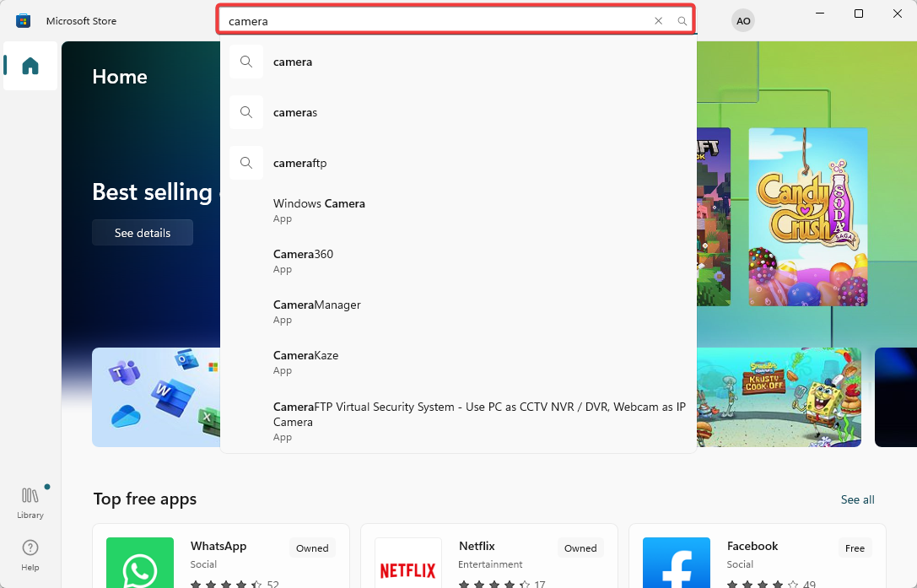Open the SpongeBob Krusty Cook-Off banner
This screenshot has height=588, width=917.
(x=779, y=397)
